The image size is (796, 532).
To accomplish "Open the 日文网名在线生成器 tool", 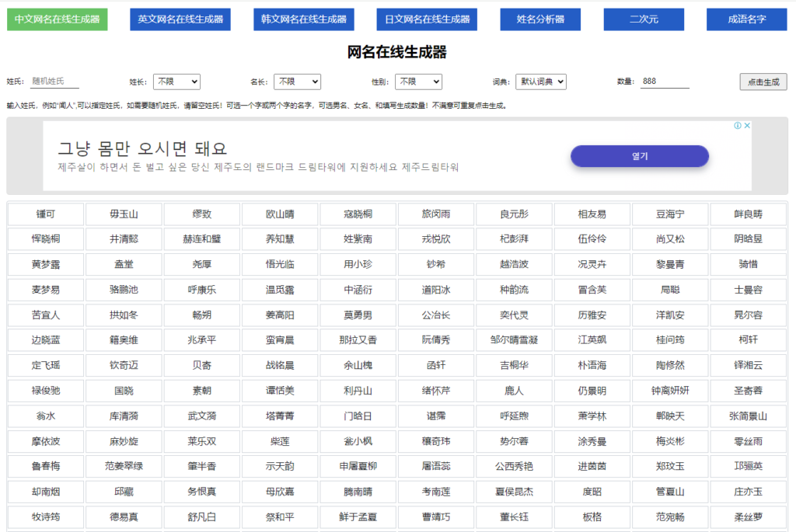I will point(426,19).
